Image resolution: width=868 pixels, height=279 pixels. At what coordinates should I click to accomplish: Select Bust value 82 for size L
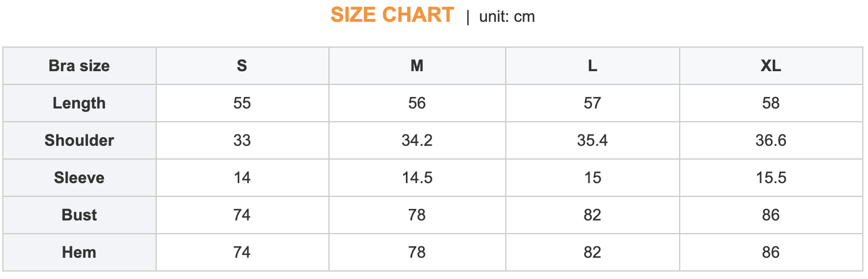point(592,215)
